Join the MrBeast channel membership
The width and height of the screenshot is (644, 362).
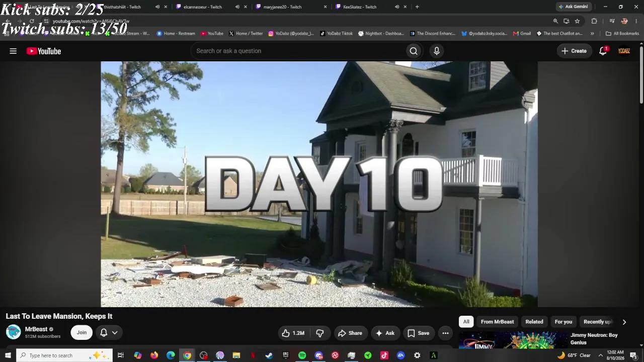tap(82, 332)
